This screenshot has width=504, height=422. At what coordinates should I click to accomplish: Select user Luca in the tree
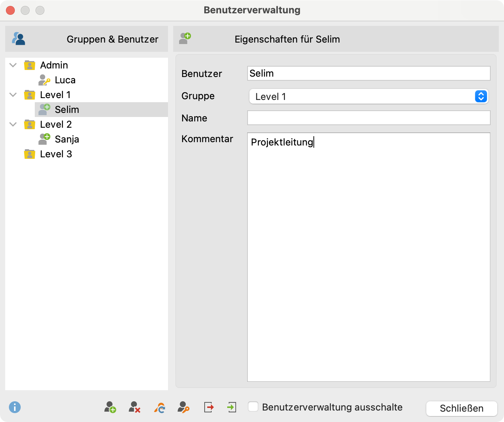[x=65, y=80]
